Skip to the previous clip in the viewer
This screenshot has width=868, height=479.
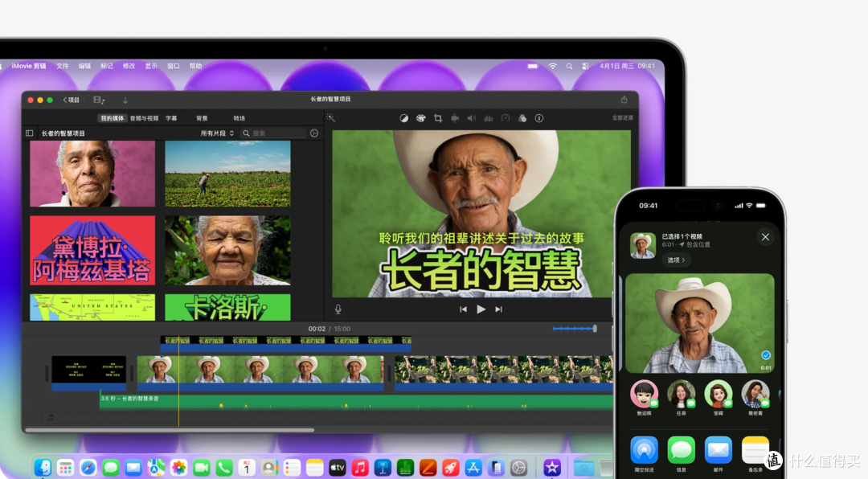[x=464, y=309]
